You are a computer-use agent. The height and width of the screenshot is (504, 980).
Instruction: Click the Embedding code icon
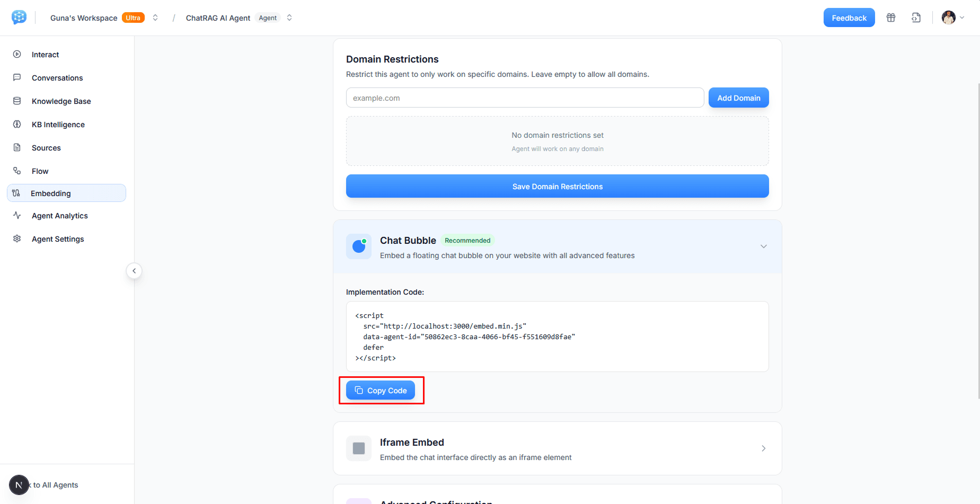coord(16,193)
